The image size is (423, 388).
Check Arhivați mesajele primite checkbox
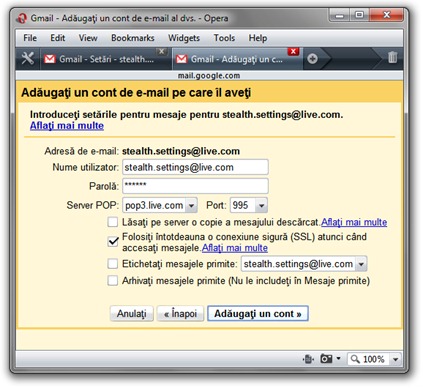click(x=113, y=280)
